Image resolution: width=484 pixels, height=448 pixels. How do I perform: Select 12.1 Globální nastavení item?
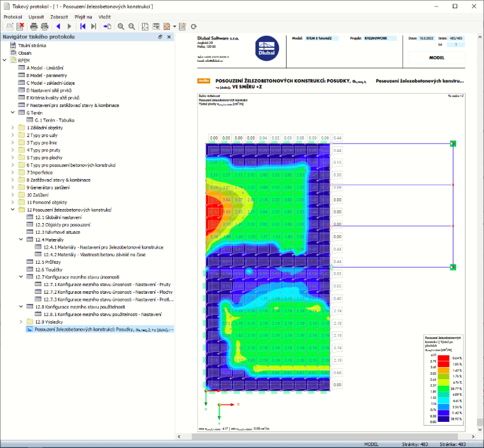[59, 217]
